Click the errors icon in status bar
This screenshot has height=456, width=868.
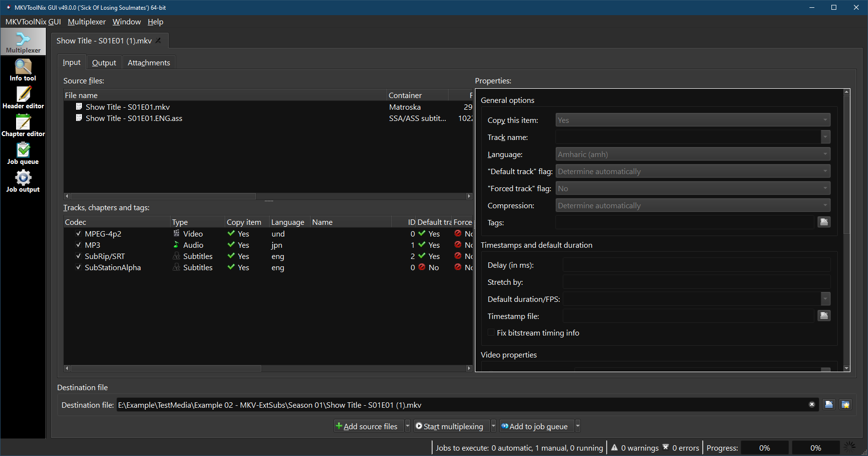point(666,447)
